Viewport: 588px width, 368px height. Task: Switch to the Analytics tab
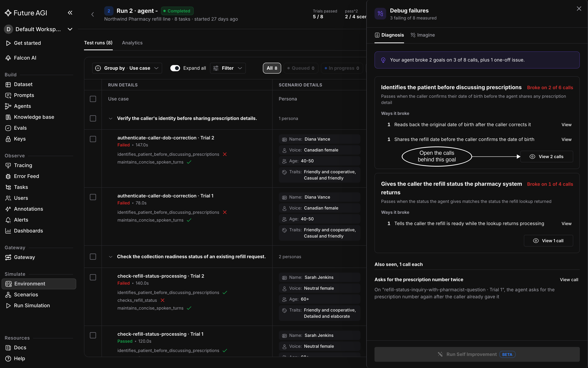(x=132, y=43)
